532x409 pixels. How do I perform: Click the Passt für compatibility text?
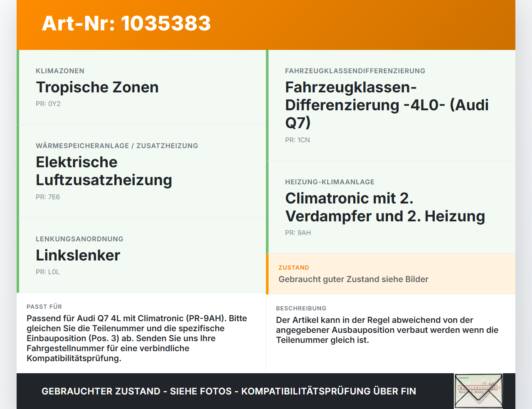point(137,338)
